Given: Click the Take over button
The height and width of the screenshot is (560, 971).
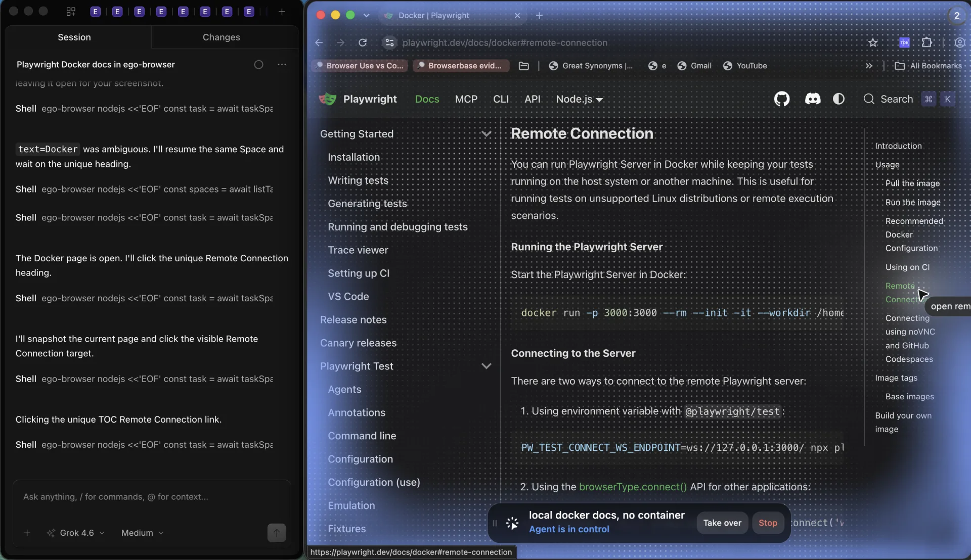Looking at the screenshot, I should point(722,523).
